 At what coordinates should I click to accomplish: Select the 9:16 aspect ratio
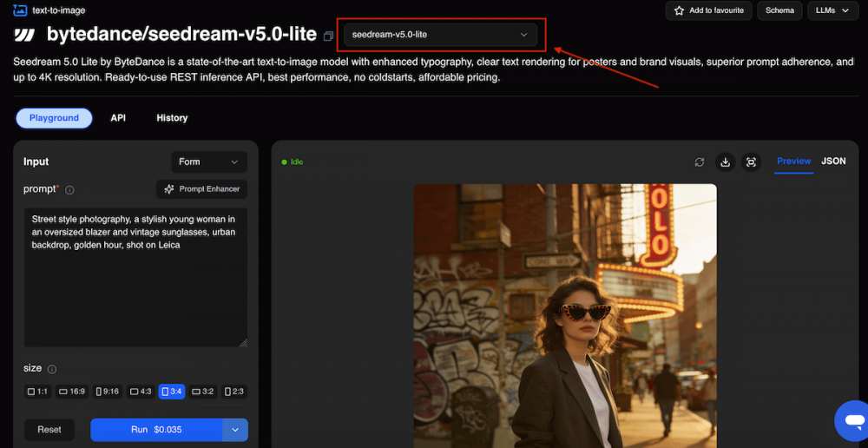click(108, 392)
